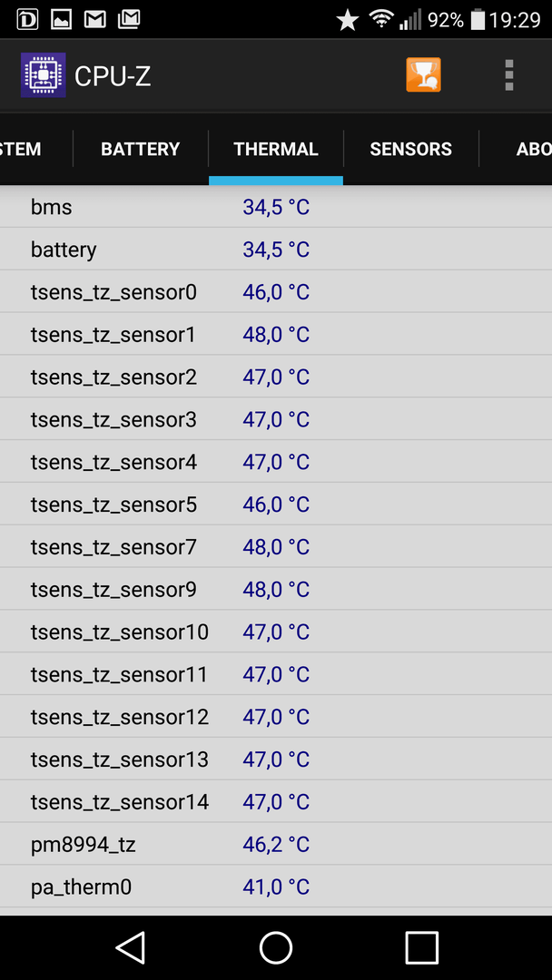Image resolution: width=552 pixels, height=980 pixels.
Task: Switch to the Sensors tab
Action: [x=410, y=149]
